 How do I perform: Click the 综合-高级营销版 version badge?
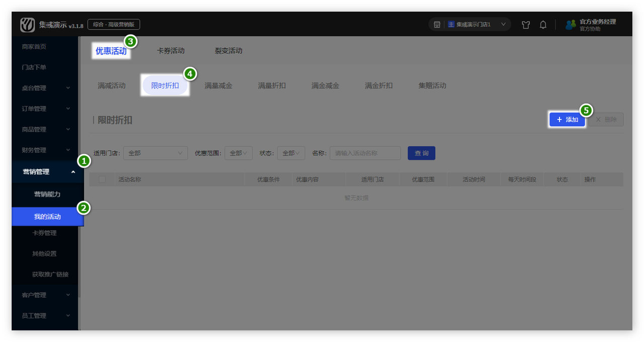click(114, 24)
